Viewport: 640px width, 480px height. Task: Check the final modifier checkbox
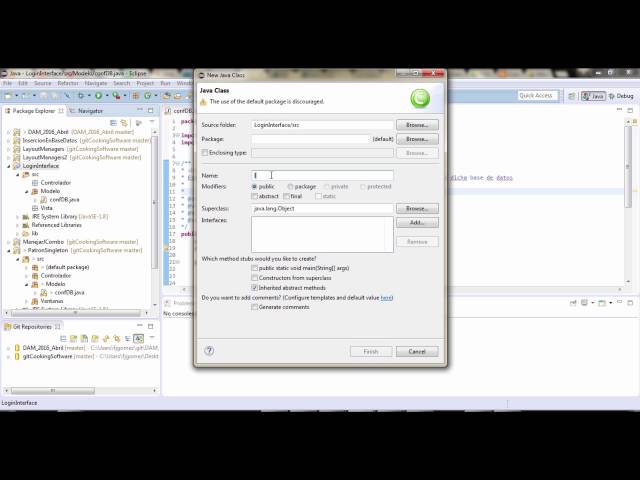287,196
